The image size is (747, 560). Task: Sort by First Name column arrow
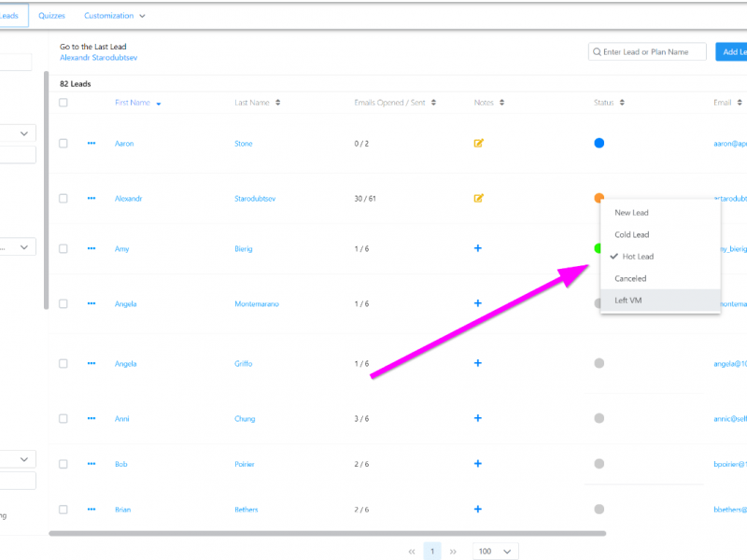(160, 104)
